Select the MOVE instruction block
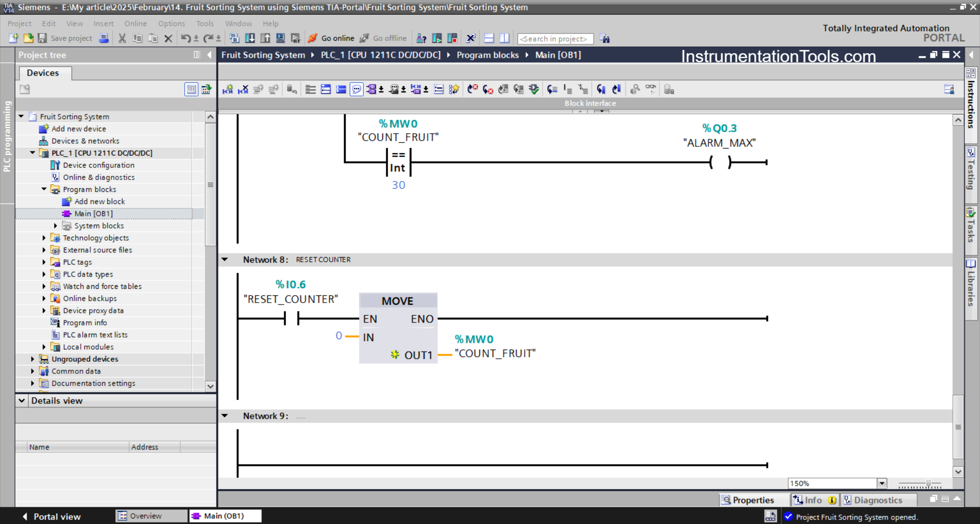The height and width of the screenshot is (524, 980). click(398, 328)
